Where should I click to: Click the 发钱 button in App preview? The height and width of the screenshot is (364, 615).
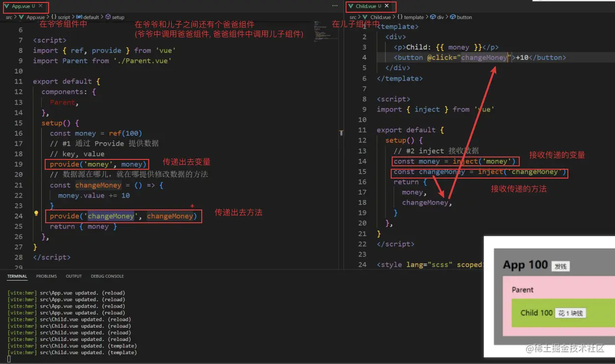click(x=561, y=266)
